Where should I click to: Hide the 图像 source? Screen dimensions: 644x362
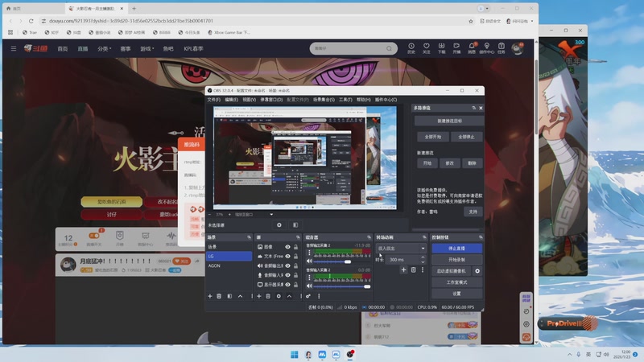coord(287,247)
